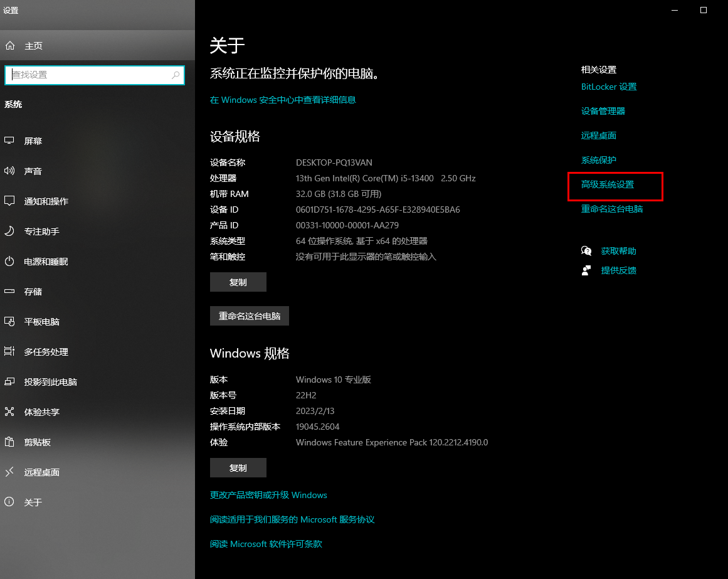Open 阅读 Microsoft 软件许可条款 link
This screenshot has height=579, width=728.
pos(266,544)
